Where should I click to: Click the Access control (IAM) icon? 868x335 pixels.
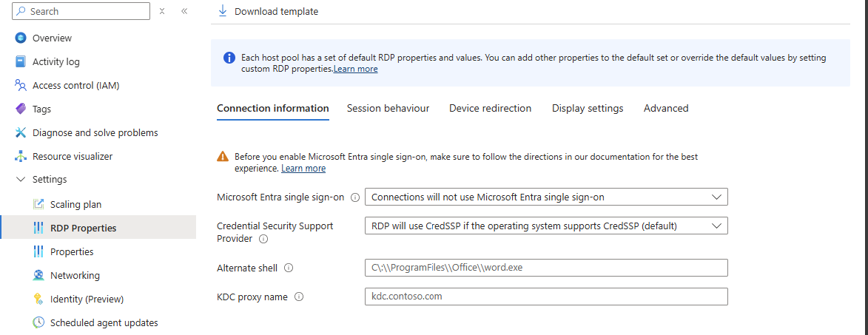(21, 85)
